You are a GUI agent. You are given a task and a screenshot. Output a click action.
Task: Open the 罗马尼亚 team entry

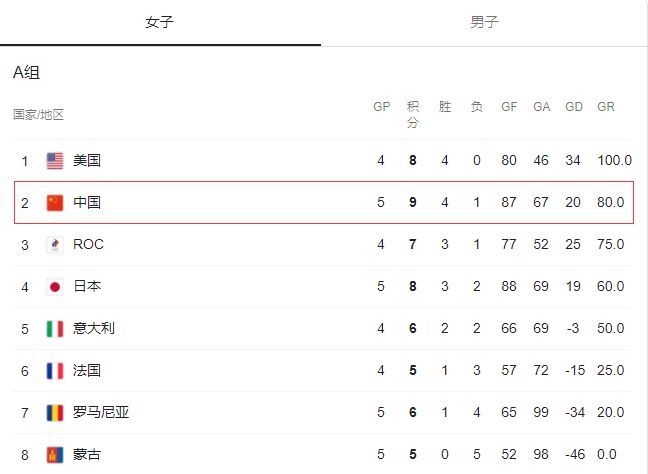coord(101,412)
